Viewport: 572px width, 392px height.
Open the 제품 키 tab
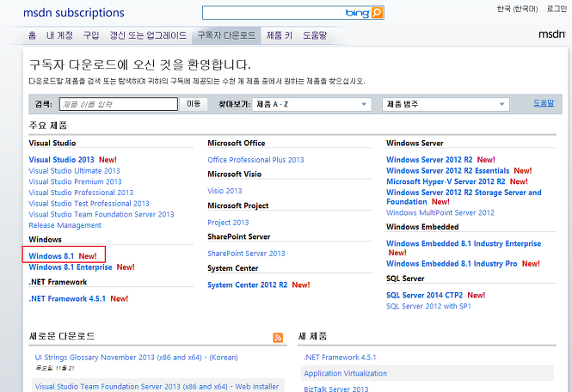280,35
